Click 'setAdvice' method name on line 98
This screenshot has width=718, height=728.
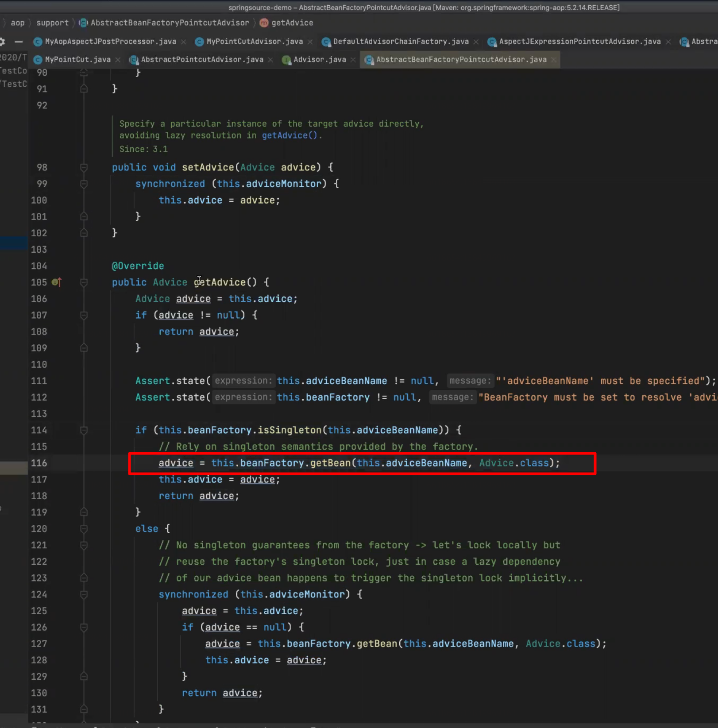(208, 167)
